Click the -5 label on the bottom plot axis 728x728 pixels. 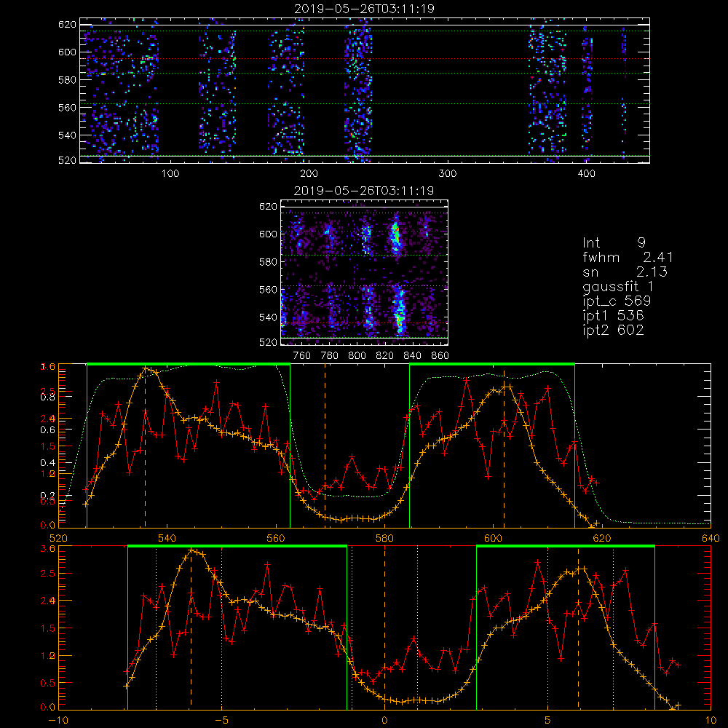221,721
